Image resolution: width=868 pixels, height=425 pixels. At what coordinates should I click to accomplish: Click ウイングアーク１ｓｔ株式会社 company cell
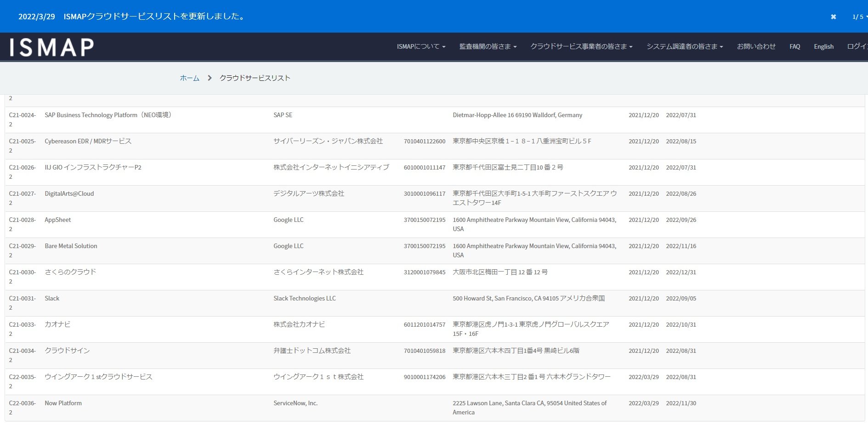coord(318,377)
